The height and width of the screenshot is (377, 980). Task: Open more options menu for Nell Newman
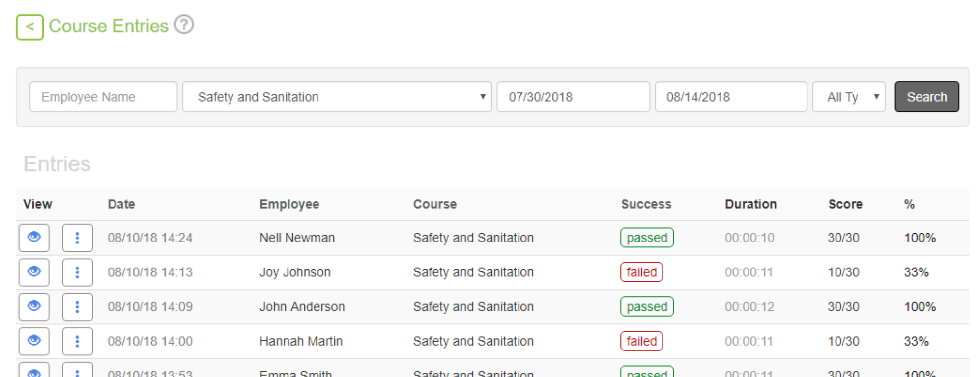pyautogui.click(x=77, y=238)
